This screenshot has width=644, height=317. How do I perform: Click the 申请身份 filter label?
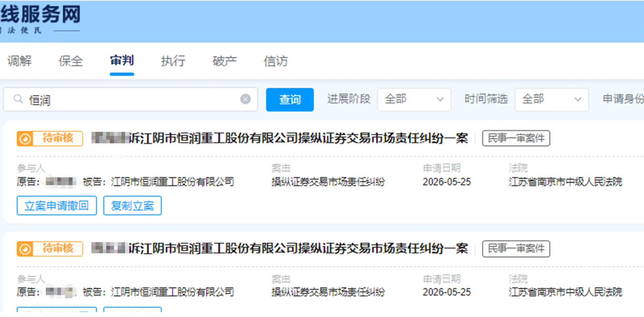point(623,99)
